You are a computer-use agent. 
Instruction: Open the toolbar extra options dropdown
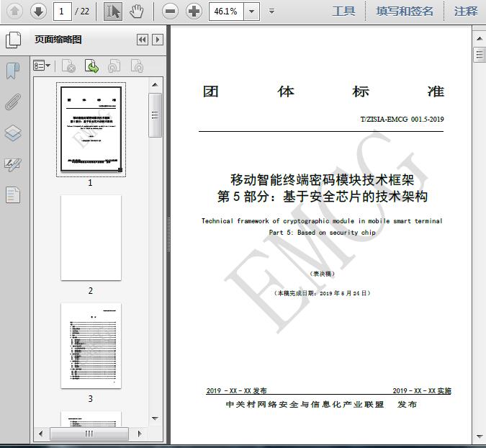click(x=272, y=12)
